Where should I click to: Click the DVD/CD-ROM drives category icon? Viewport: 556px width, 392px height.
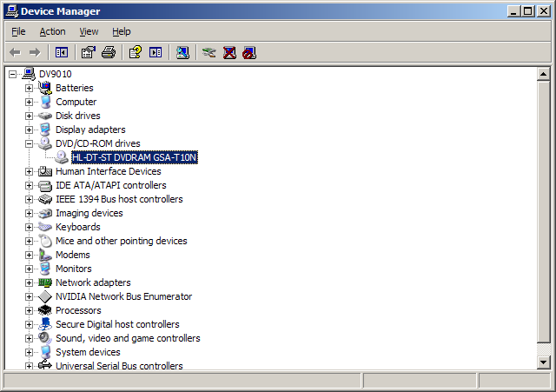45,143
